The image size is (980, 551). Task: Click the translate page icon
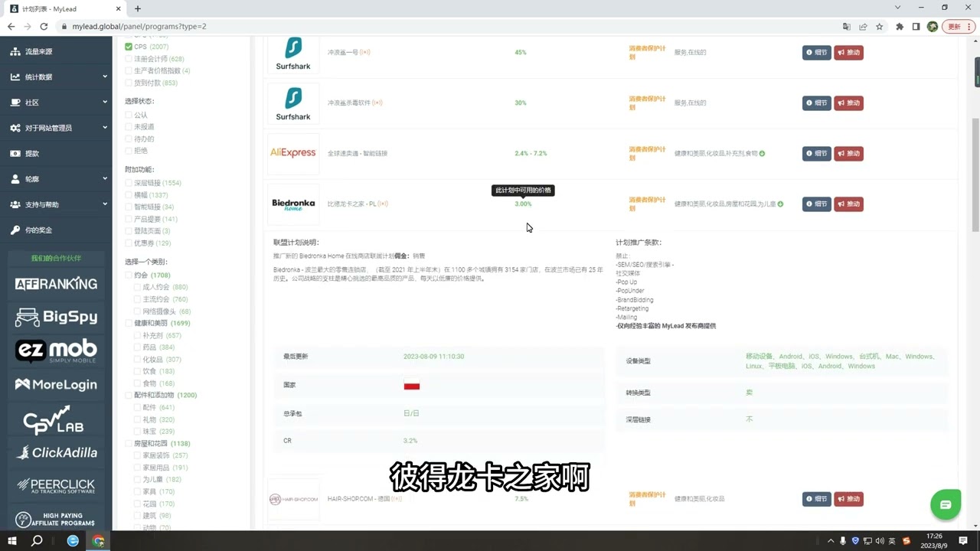(846, 26)
